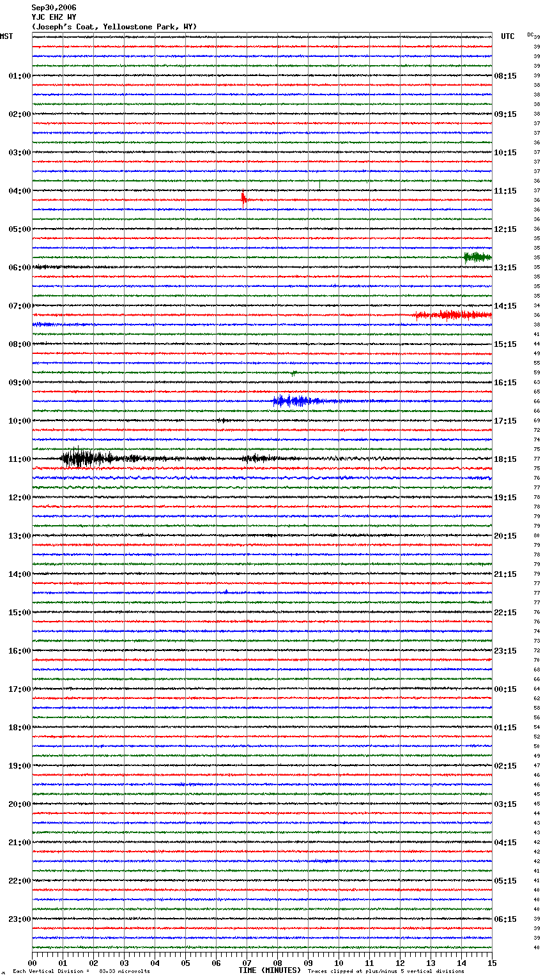Click the date label Sep30,2006
Image resolution: width=543 pixels, height=980 pixels.
click(54, 8)
